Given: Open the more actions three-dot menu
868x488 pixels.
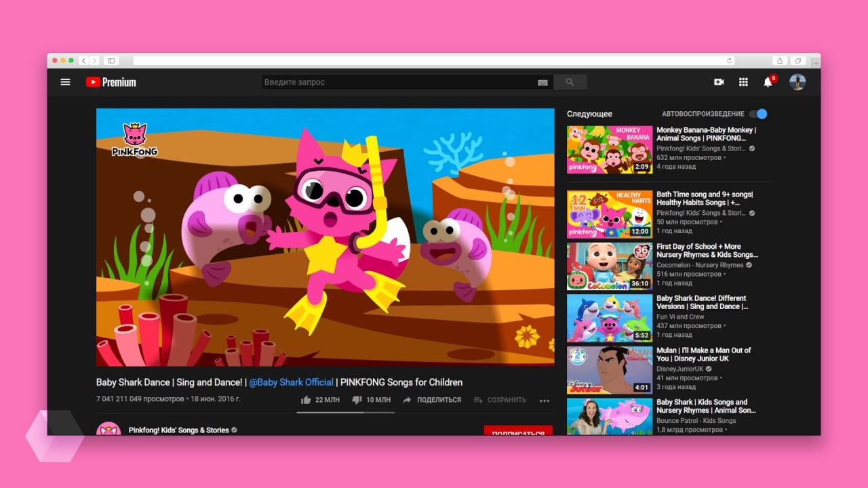Looking at the screenshot, I should click(x=545, y=401).
